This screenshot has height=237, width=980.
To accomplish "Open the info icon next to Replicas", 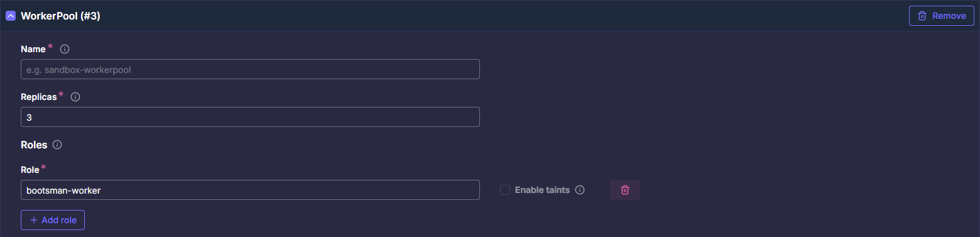I will (x=76, y=97).
